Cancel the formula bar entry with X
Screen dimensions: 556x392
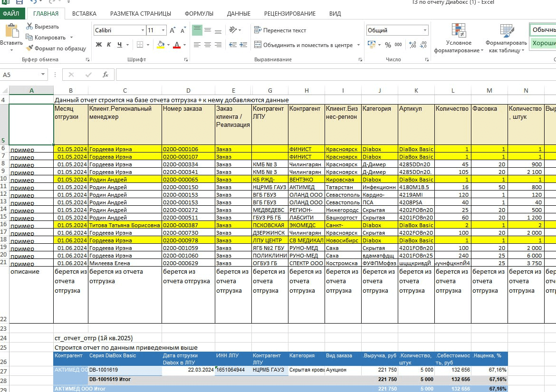pyautogui.click(x=71, y=75)
